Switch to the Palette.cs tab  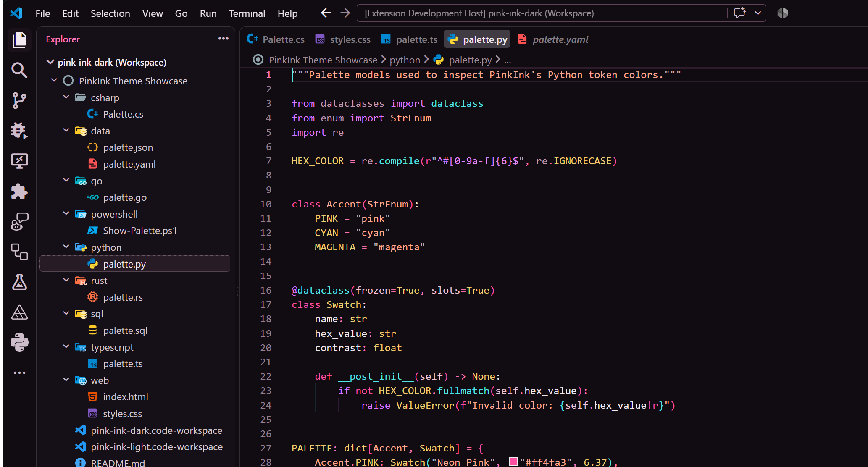tap(276, 39)
